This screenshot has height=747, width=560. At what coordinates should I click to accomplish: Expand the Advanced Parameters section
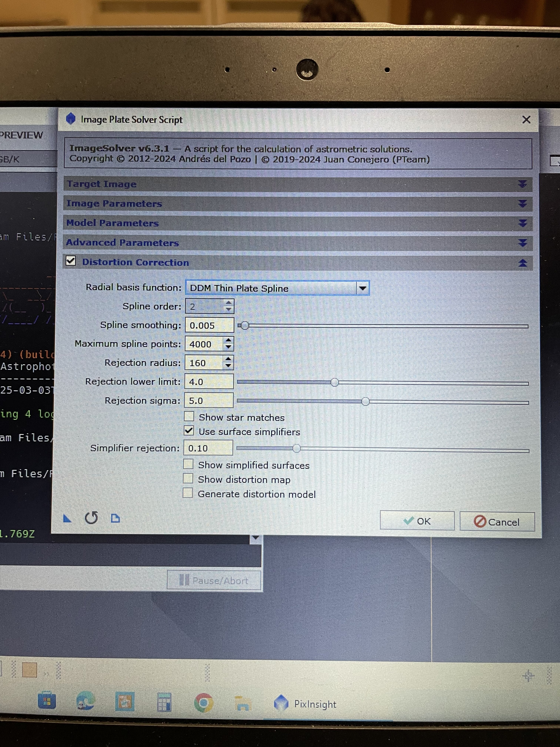pyautogui.click(x=523, y=243)
